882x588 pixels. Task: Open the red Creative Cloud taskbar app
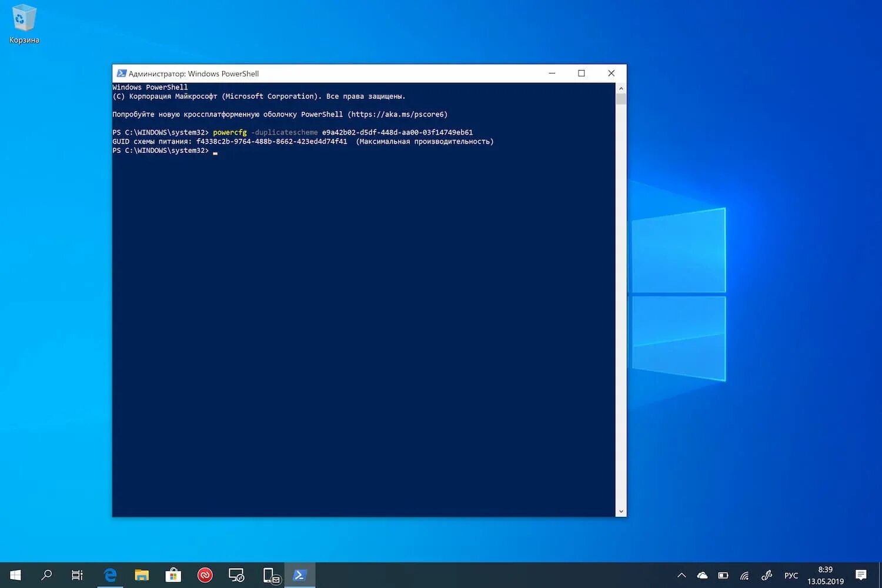205,575
